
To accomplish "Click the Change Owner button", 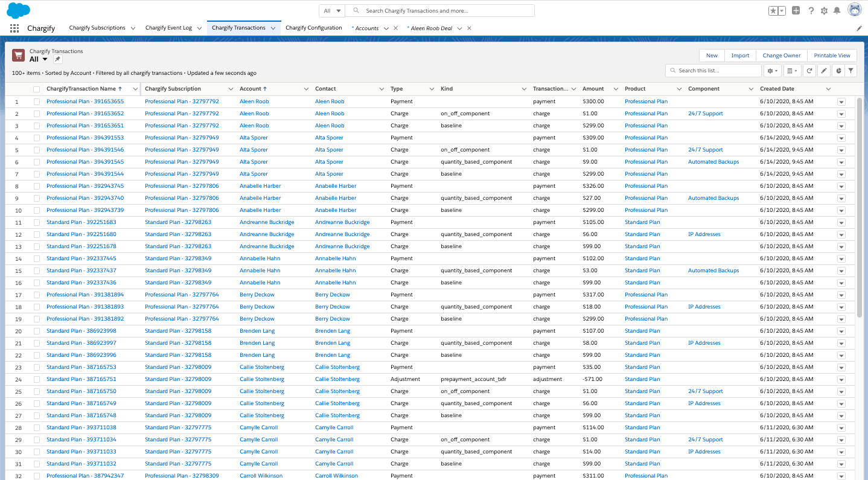I will (x=781, y=56).
